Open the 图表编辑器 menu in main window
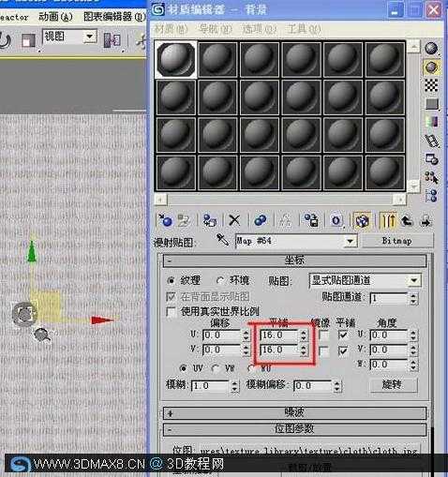 [x=114, y=17]
